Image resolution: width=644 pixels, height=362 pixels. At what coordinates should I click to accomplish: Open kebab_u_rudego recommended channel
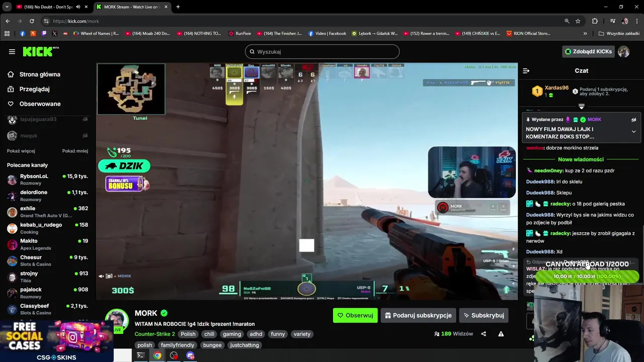[47, 228]
